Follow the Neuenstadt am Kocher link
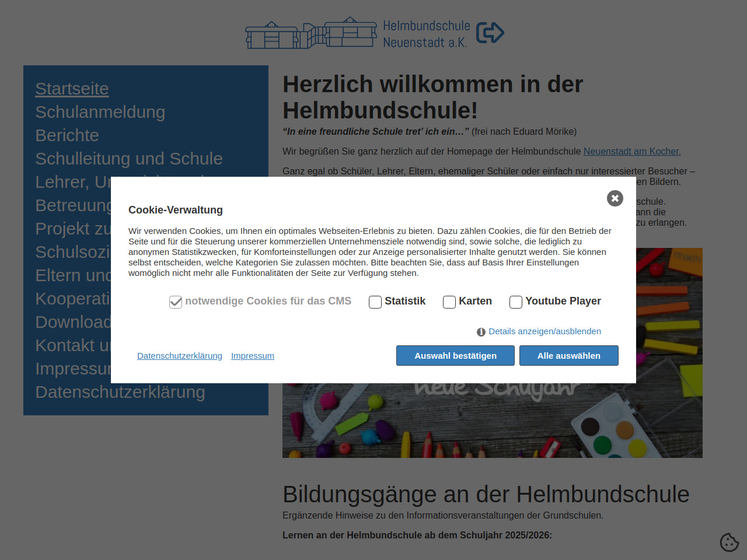The image size is (747, 560). [x=632, y=151]
